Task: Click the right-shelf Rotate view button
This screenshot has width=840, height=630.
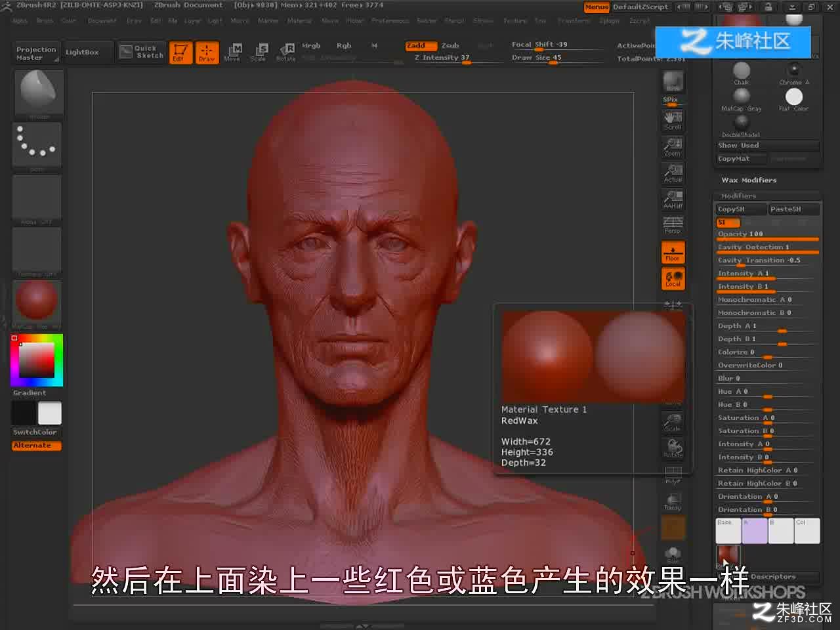Action: click(x=673, y=448)
